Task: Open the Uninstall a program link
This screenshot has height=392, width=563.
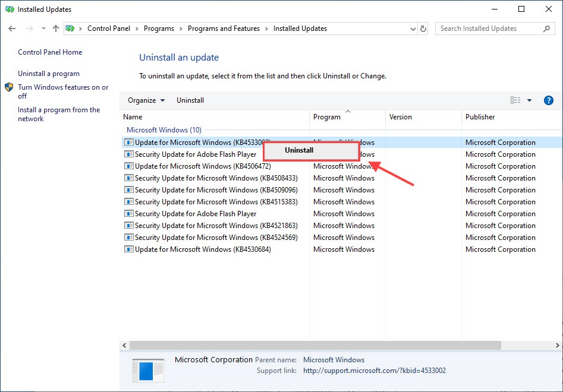Action: point(48,73)
